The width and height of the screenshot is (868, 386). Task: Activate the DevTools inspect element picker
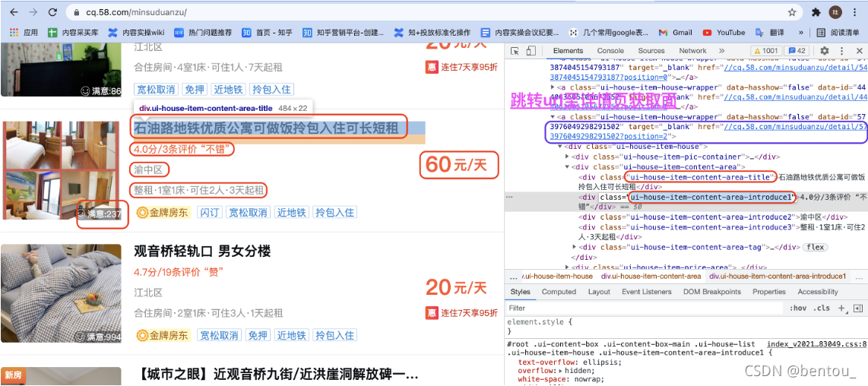tap(515, 51)
